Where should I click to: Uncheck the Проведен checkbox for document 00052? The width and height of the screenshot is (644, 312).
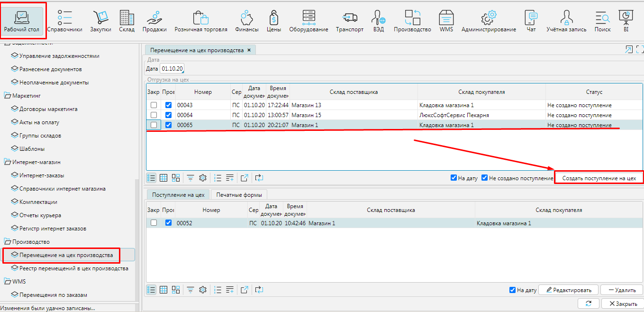click(168, 223)
